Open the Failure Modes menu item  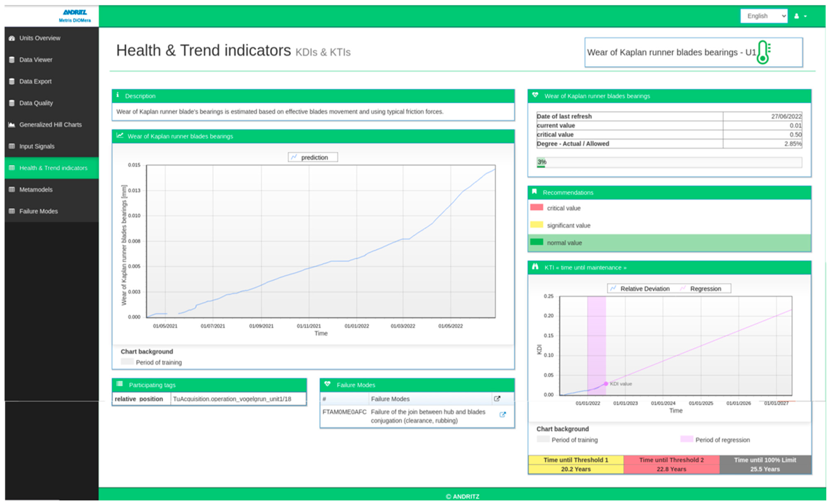click(38, 211)
